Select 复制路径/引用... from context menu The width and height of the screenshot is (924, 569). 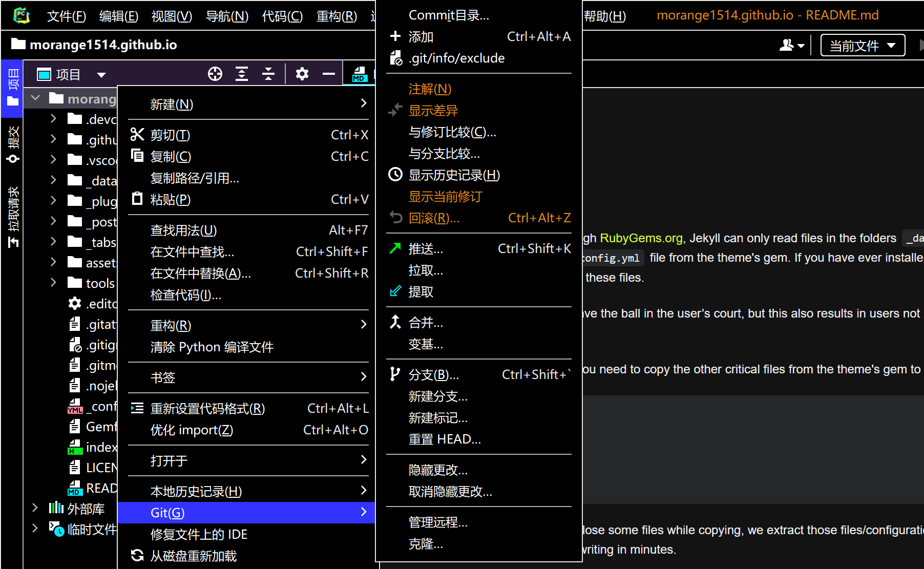tap(247, 178)
